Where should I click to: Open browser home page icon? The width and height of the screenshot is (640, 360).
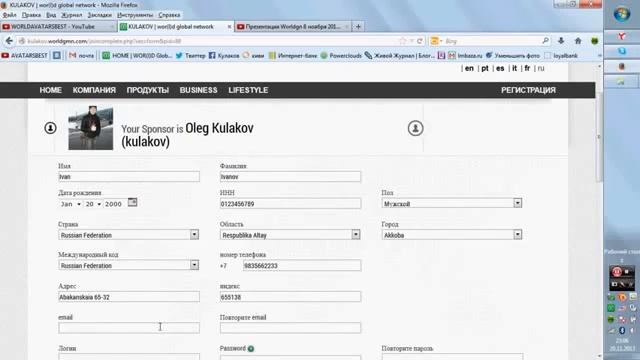[x=578, y=40]
